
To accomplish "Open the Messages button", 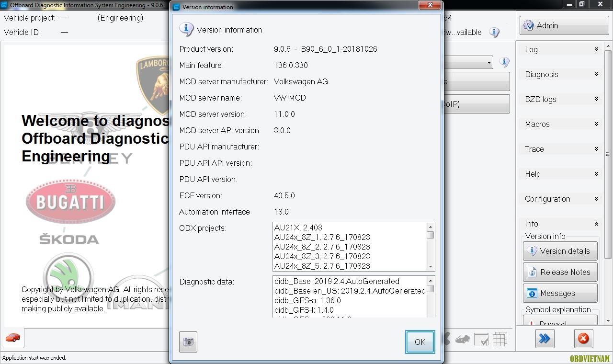I will [x=560, y=293].
